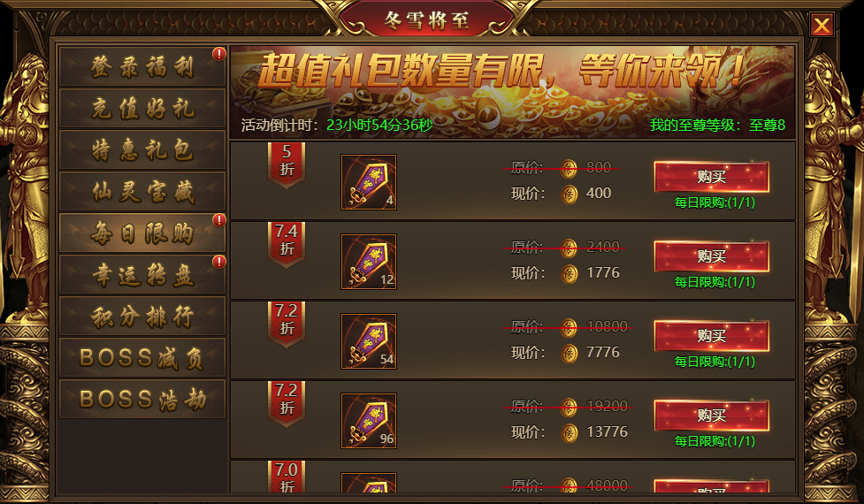Click 购买 for the 13776 gold pack
Screen dimensions: 864x504
[x=711, y=416]
